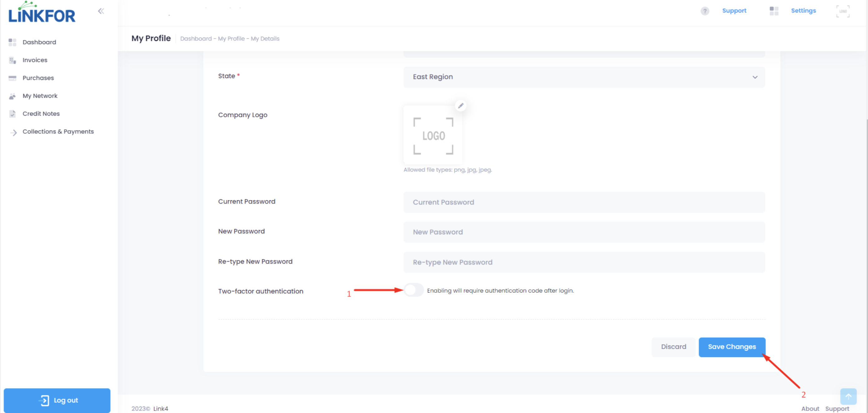Click the Re-type New Password input field
The image size is (868, 413).
584,262
